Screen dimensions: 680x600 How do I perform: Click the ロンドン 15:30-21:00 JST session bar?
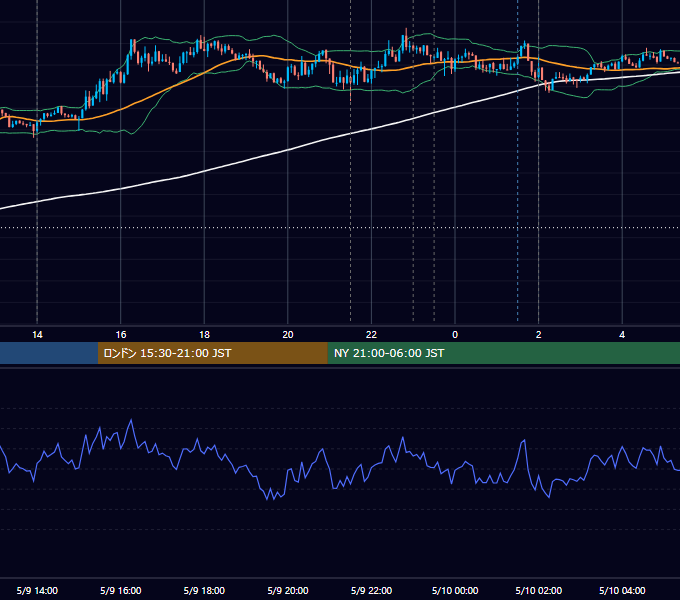[212, 353]
